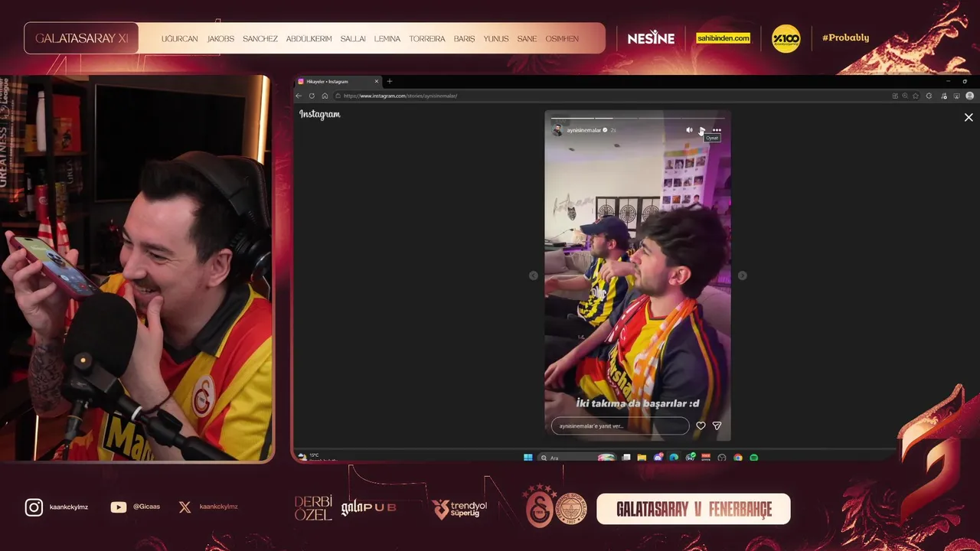Click the instagram.com address bar
Screen dimensions: 980x551
click(612, 96)
